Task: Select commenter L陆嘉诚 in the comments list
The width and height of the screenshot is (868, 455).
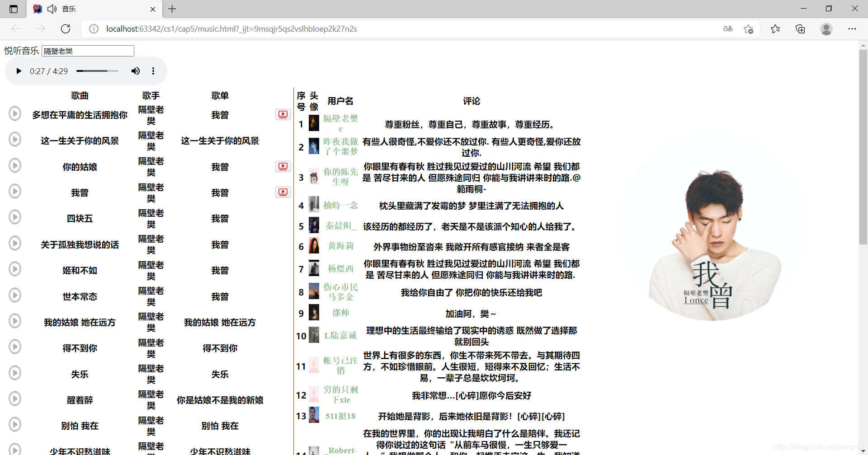Action: (341, 335)
